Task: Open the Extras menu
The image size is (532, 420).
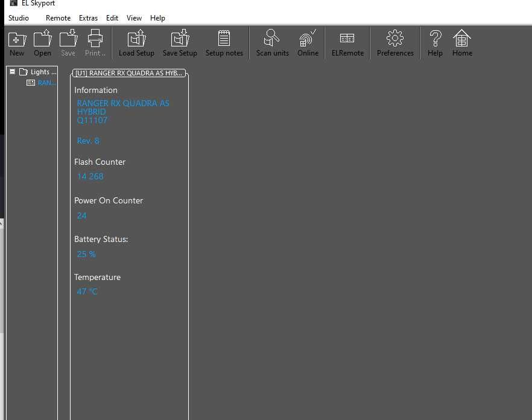Action: 88,18
